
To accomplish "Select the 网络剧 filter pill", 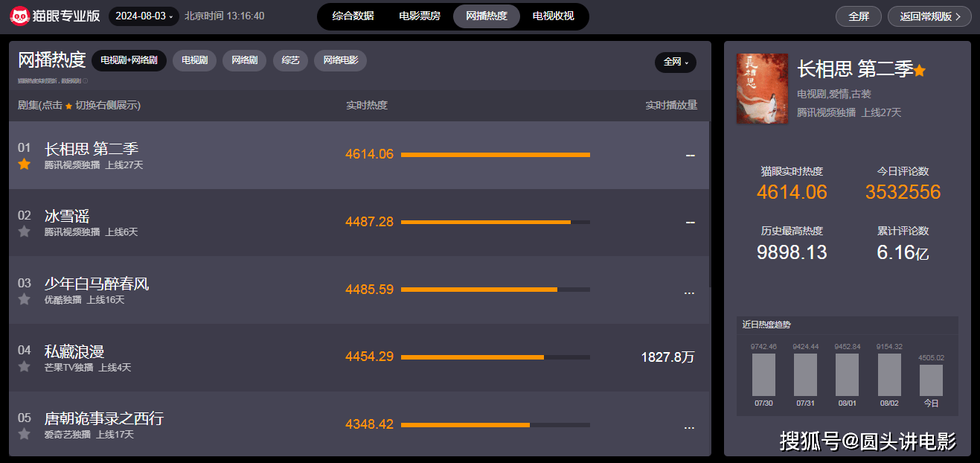I will 245,60.
